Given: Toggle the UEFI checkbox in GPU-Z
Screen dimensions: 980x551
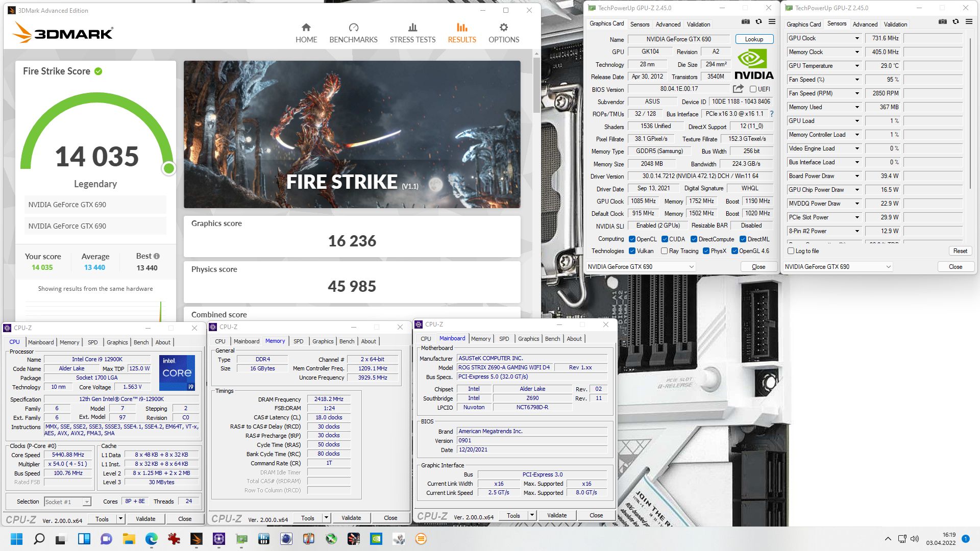Looking at the screenshot, I should (753, 89).
